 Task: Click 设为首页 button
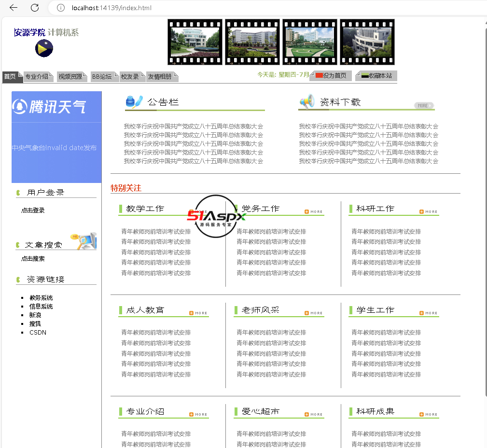click(x=332, y=75)
